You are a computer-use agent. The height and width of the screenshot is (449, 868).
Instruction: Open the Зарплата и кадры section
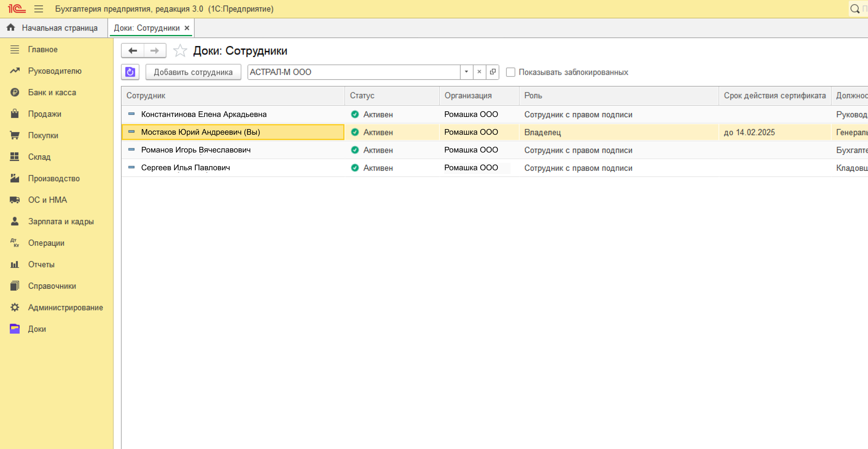point(61,221)
